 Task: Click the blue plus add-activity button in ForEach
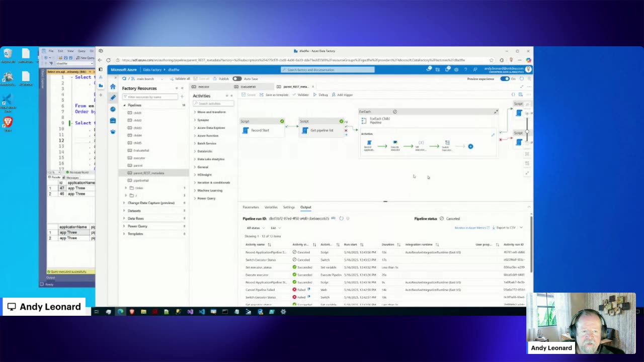click(470, 146)
